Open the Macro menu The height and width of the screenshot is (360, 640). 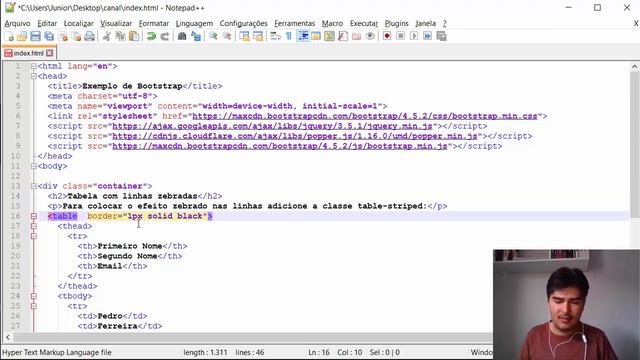[332, 24]
